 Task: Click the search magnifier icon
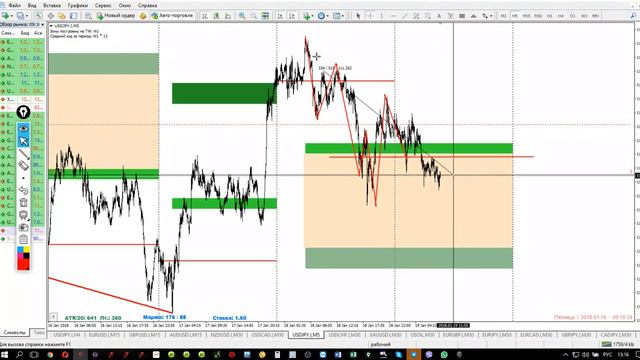click(x=633, y=16)
